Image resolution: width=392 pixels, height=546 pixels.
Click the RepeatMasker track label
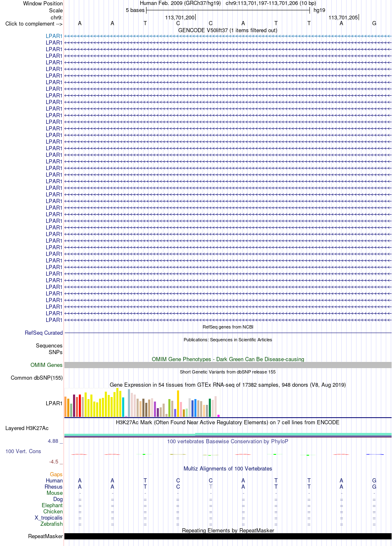(45, 536)
